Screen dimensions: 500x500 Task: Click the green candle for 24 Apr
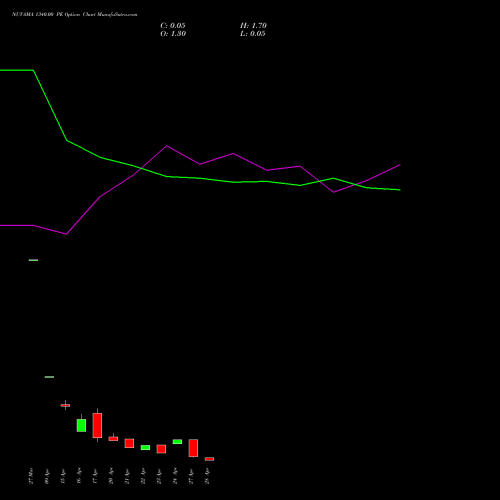pyautogui.click(x=177, y=442)
